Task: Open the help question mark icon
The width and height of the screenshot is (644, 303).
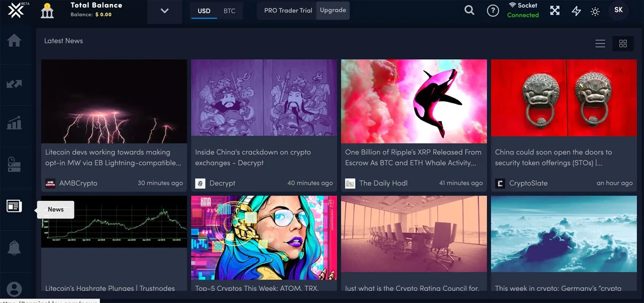Action: [x=493, y=11]
